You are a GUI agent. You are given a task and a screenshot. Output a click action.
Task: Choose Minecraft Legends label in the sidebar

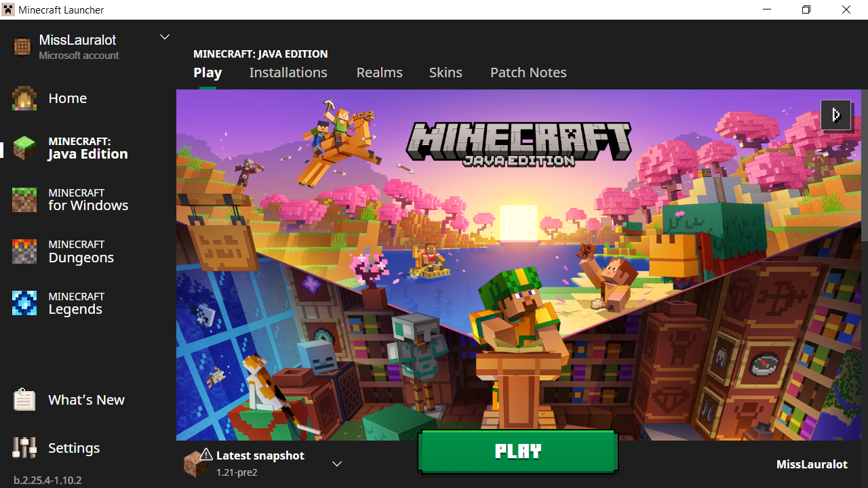(77, 303)
